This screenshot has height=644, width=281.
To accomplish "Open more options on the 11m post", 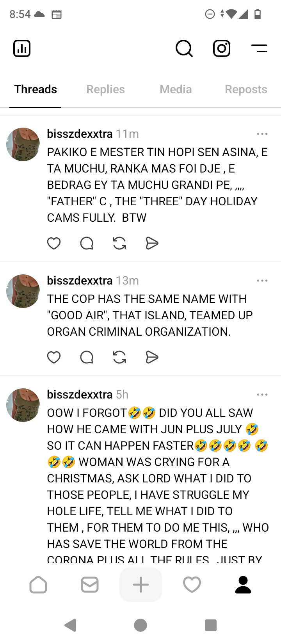I will click(x=262, y=134).
